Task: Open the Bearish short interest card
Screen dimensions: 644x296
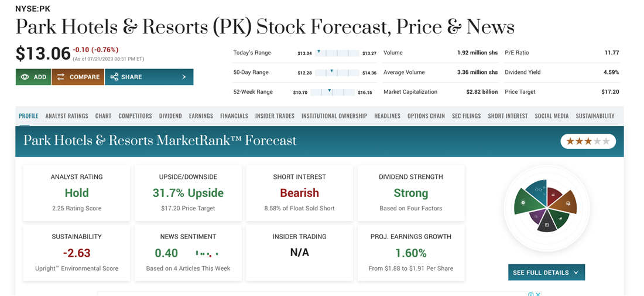Action: [x=299, y=193]
